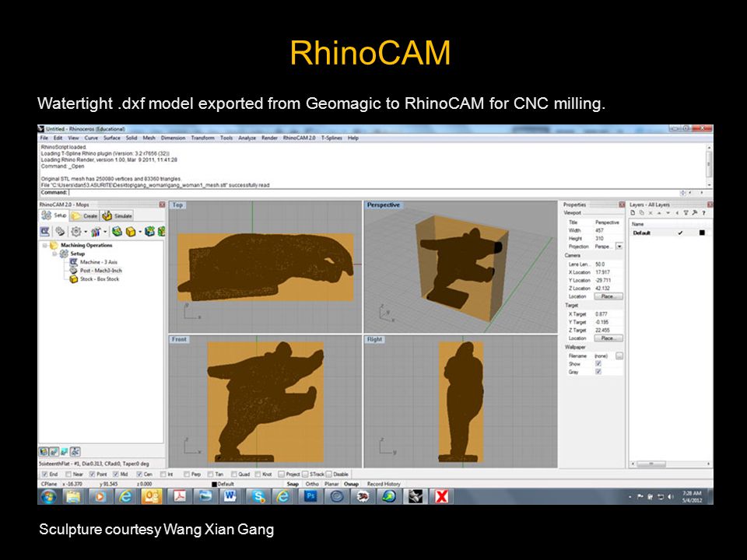Enable the Near object snap checkbox

(x=68, y=474)
